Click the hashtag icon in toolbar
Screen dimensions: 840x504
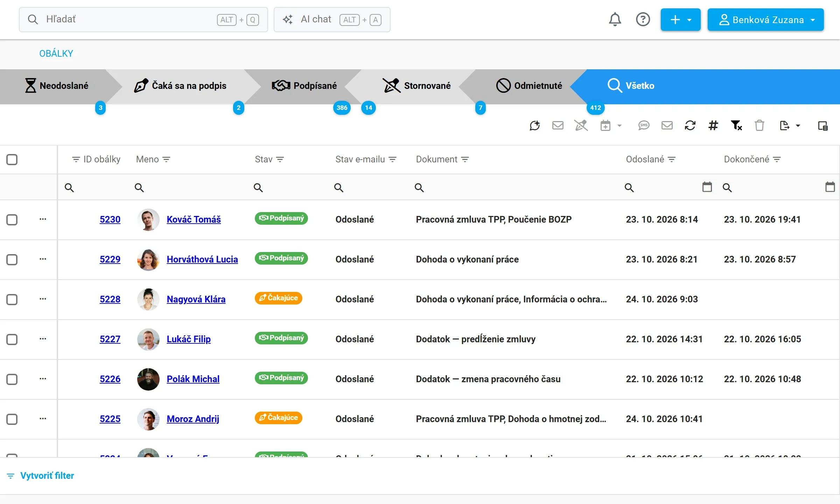(713, 125)
